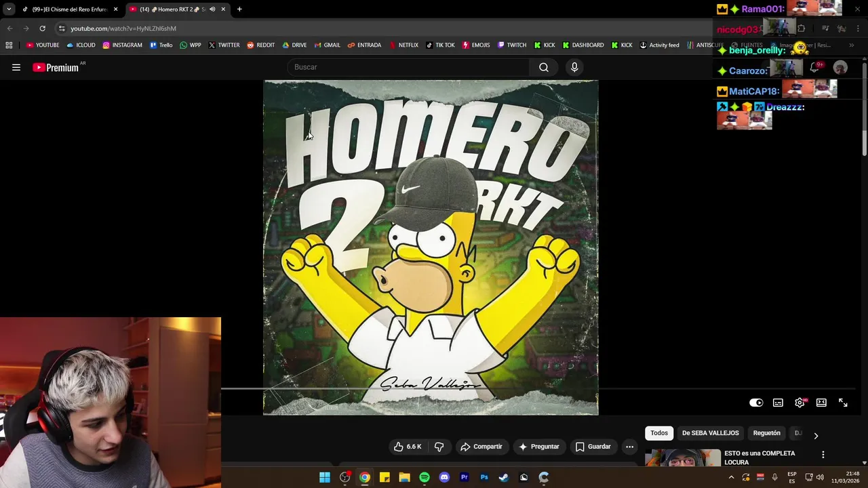Viewport: 868px width, 488px height.
Task: Open more actions ellipsis under the video
Action: (629, 447)
